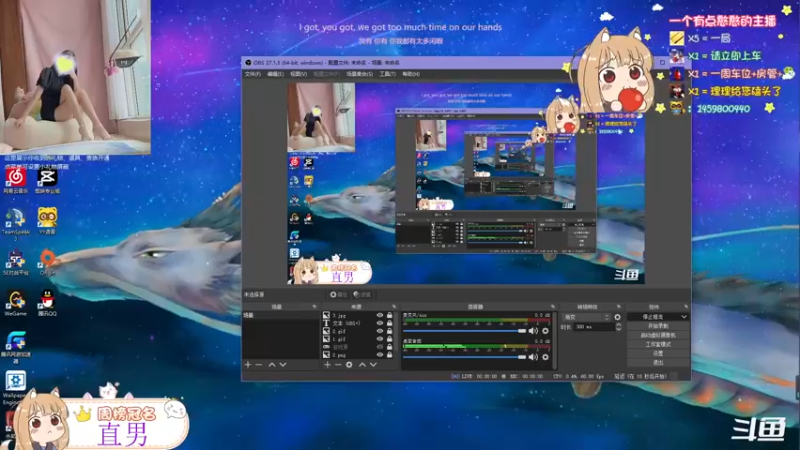800x450 pixels.
Task: Open the WeGame desktop shortcut
Action: (x=15, y=301)
